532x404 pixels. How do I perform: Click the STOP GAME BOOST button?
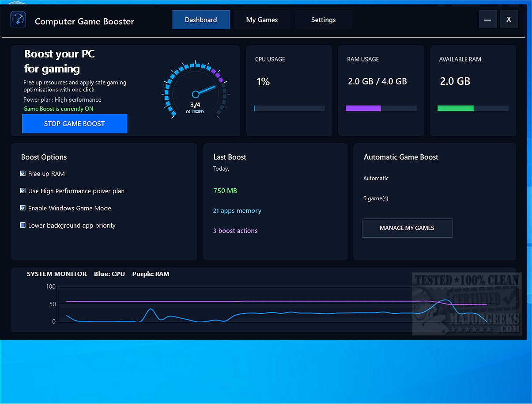[x=75, y=124]
